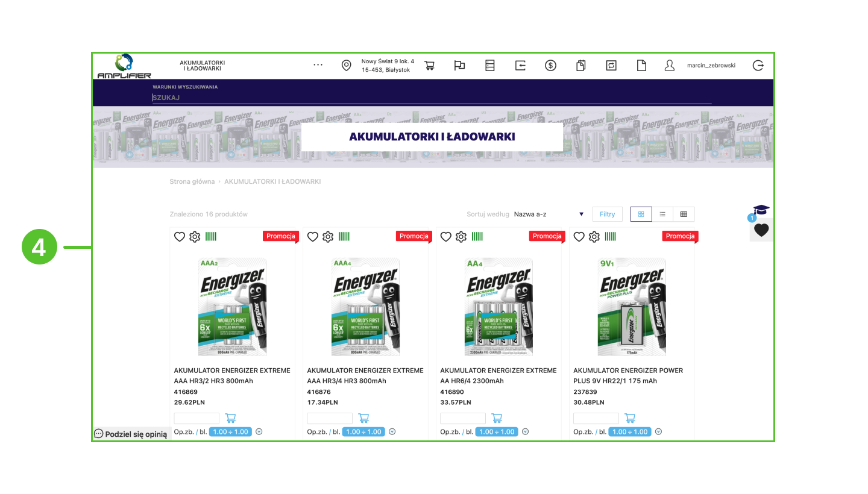The width and height of the screenshot is (868, 494).
Task: Open favorites with the black heart
Action: tap(761, 230)
